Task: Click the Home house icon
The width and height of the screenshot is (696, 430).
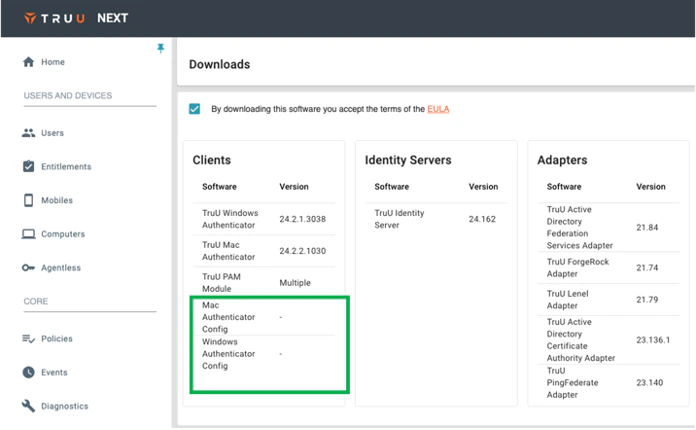Action: pos(28,62)
